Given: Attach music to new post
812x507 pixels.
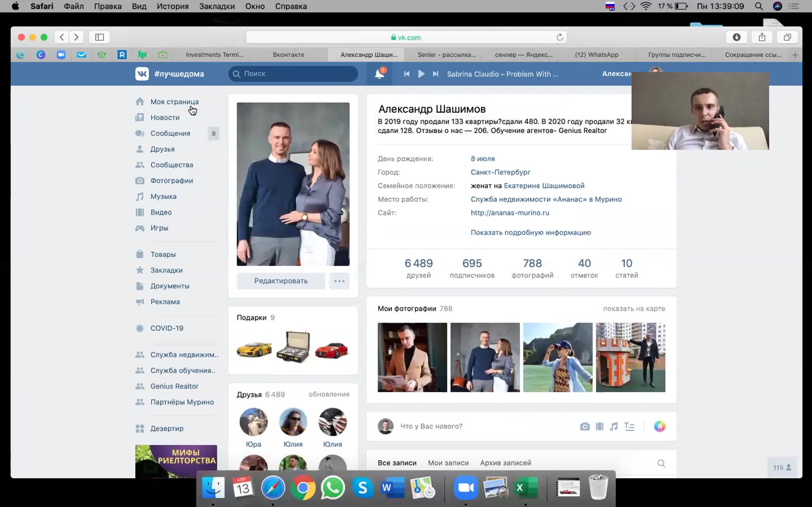Looking at the screenshot, I should [614, 426].
